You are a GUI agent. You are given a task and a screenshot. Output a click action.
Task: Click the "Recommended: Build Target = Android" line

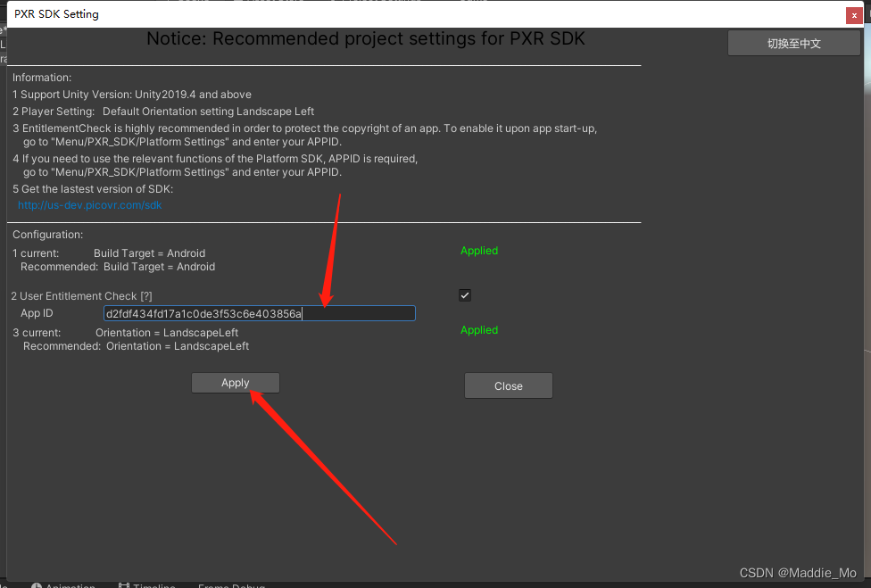coord(118,267)
